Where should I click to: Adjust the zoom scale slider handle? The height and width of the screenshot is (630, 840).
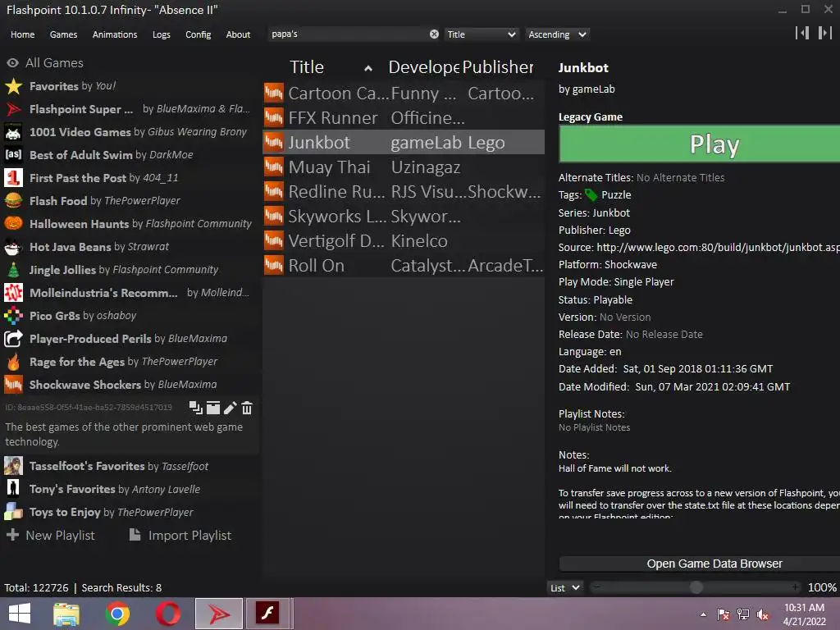[x=696, y=587]
